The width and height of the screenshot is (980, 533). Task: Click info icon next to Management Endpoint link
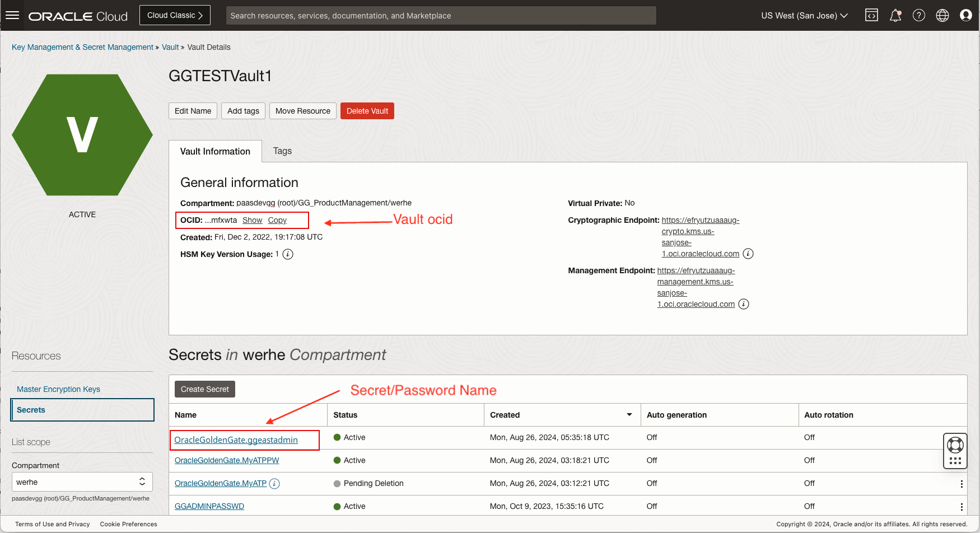pos(744,303)
